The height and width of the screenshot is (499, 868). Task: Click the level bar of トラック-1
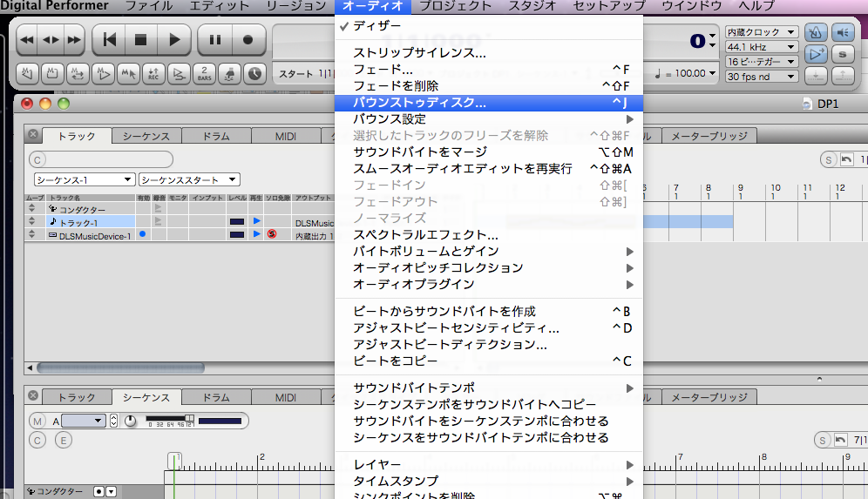237,222
